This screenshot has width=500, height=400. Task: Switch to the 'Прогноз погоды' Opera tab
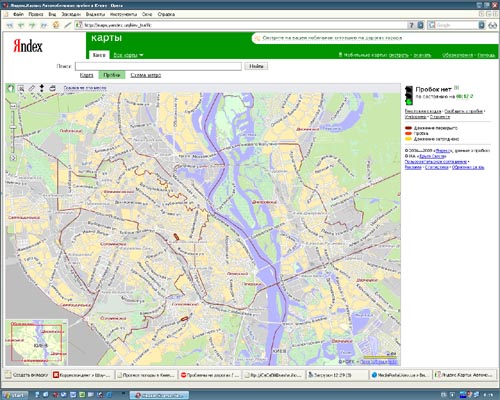tap(146, 375)
